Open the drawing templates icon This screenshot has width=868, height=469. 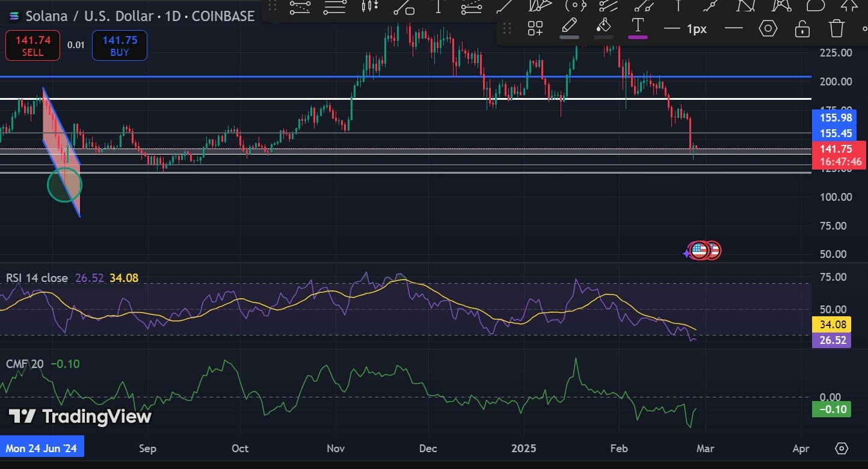(x=535, y=28)
